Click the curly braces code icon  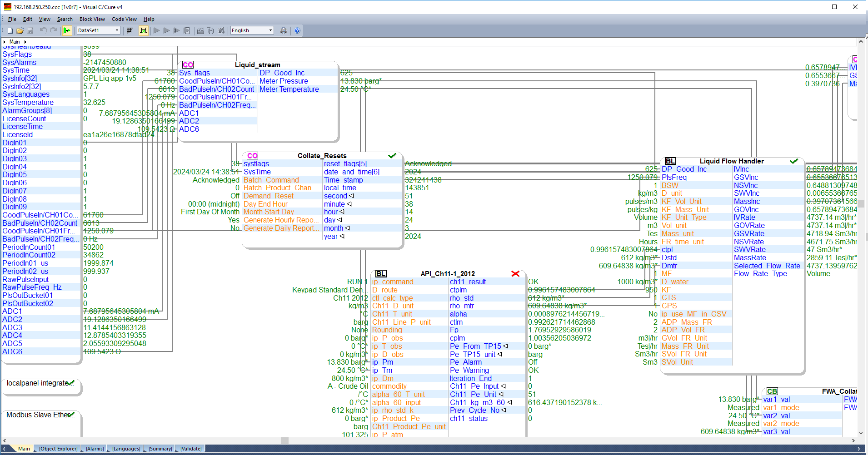[x=211, y=30]
